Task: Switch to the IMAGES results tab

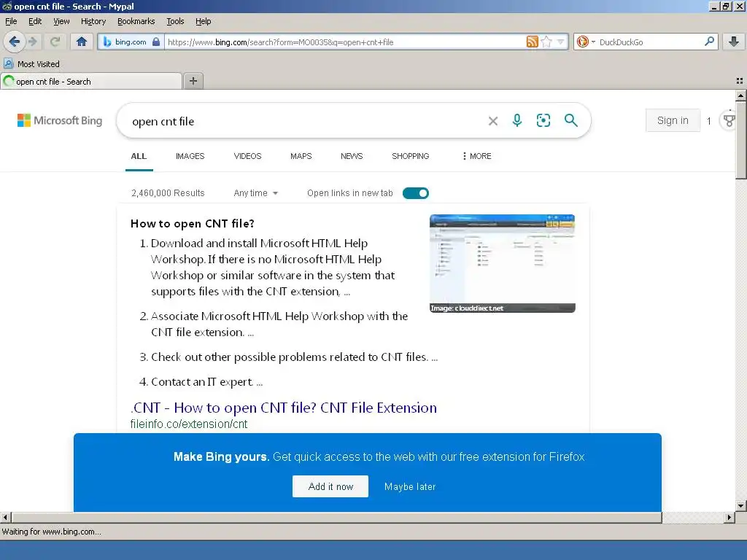Action: 190,156
